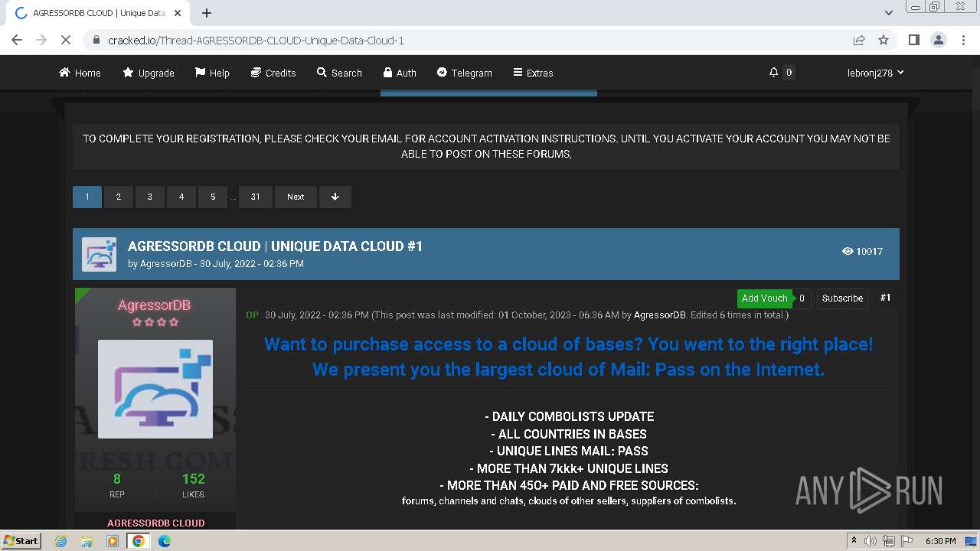Viewport: 980px width, 551px height.
Task: Open the Chrome profile avatar
Action: tap(938, 40)
